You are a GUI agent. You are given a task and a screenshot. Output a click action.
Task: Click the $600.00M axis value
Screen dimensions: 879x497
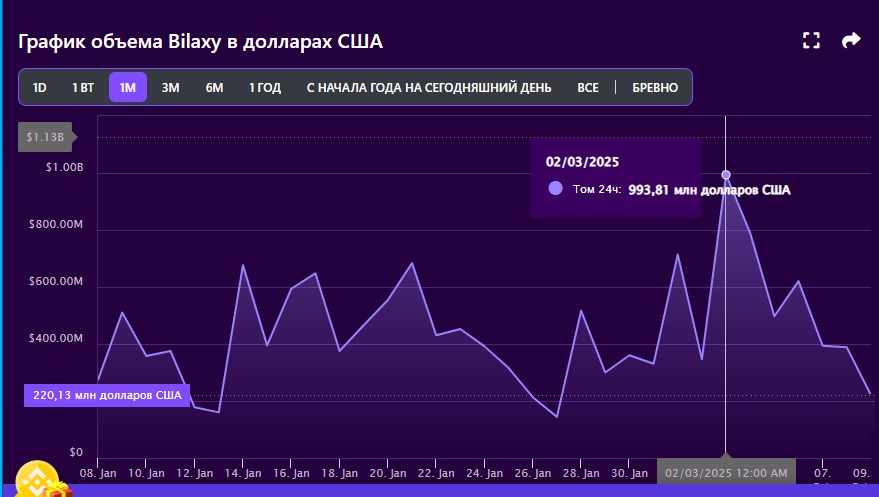pyautogui.click(x=55, y=281)
